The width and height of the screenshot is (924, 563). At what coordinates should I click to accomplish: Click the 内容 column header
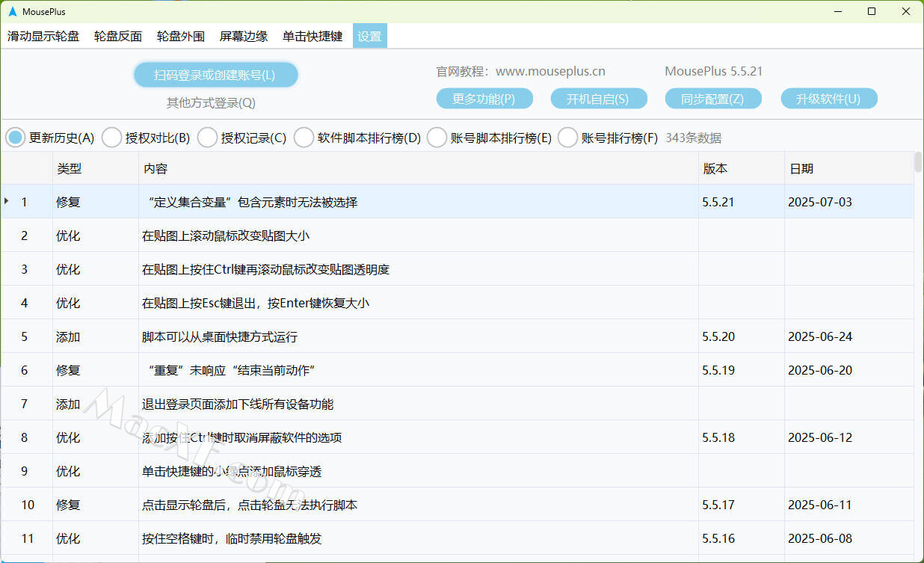click(x=419, y=169)
